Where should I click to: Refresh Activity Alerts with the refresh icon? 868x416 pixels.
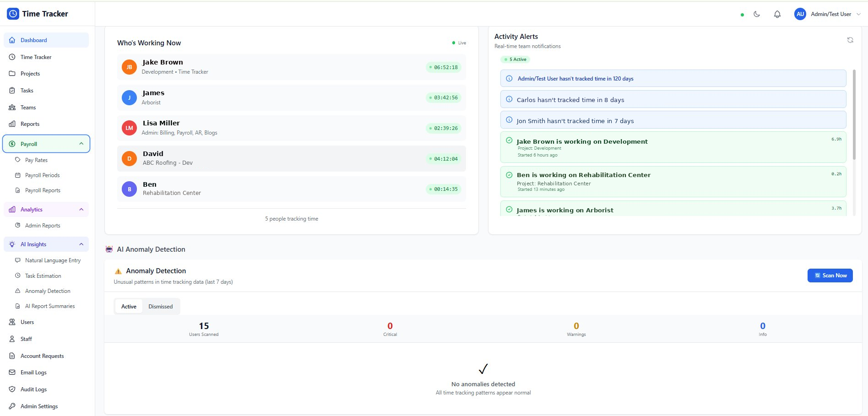point(850,40)
